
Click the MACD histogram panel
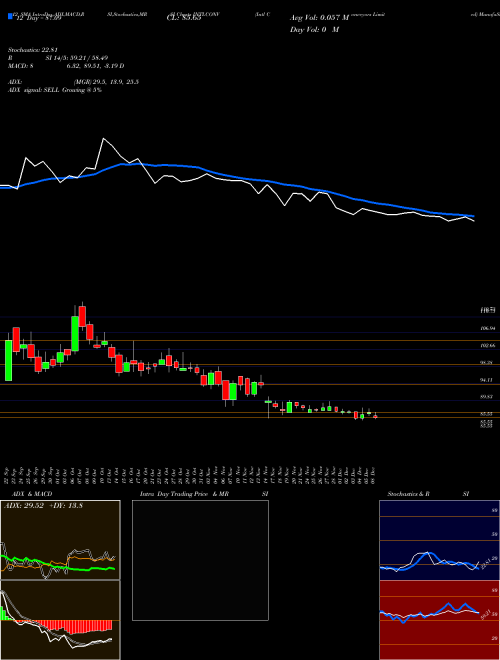coord(60,620)
